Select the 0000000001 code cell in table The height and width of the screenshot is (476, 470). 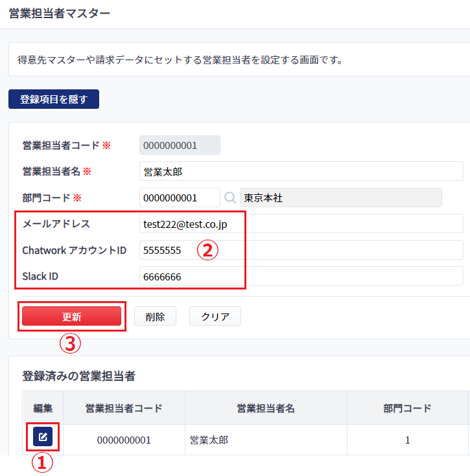pos(124,440)
